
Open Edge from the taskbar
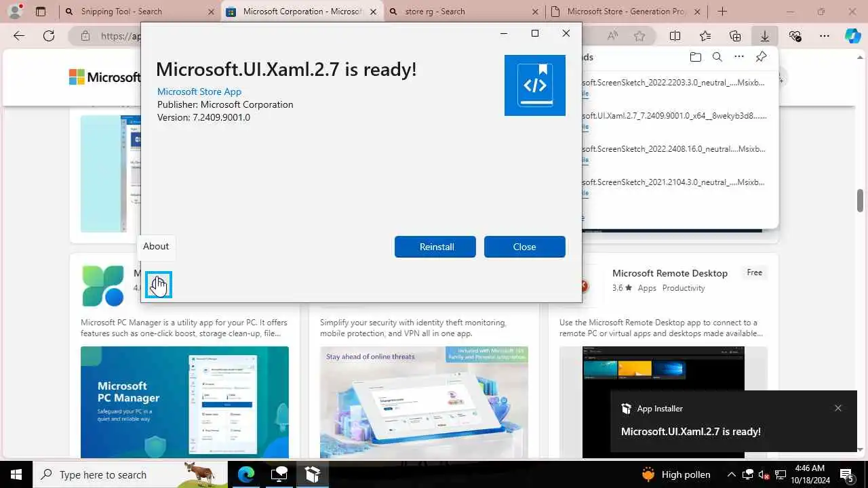(x=245, y=474)
